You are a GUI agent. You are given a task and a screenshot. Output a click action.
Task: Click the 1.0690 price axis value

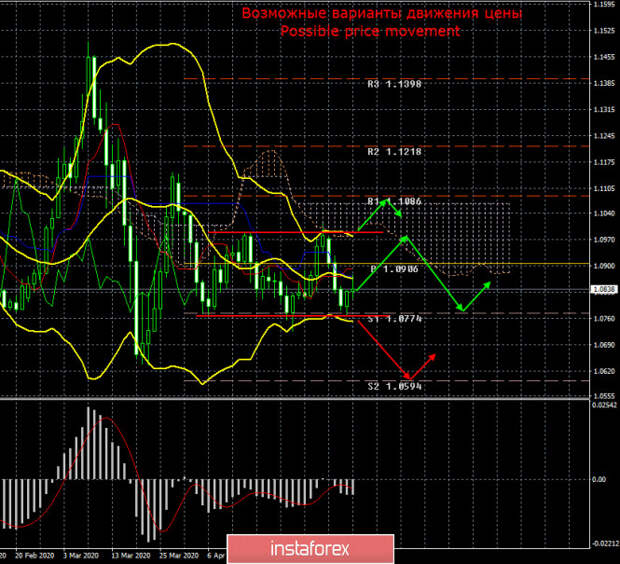click(x=604, y=345)
